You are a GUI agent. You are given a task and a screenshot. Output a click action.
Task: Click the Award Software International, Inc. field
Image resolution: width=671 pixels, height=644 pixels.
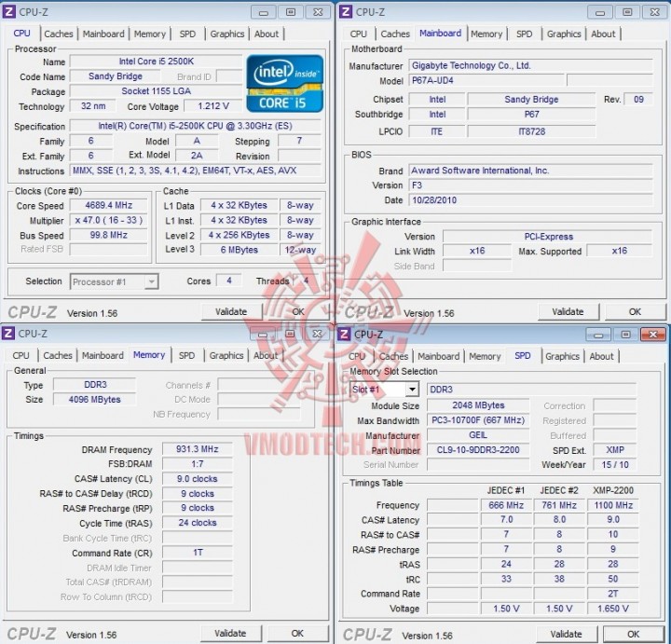(x=530, y=171)
